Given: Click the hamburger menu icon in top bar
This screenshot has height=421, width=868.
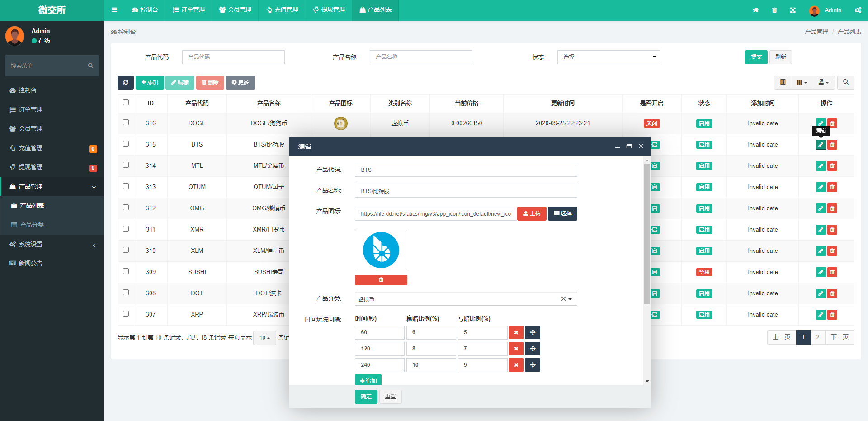Looking at the screenshot, I should (114, 10).
